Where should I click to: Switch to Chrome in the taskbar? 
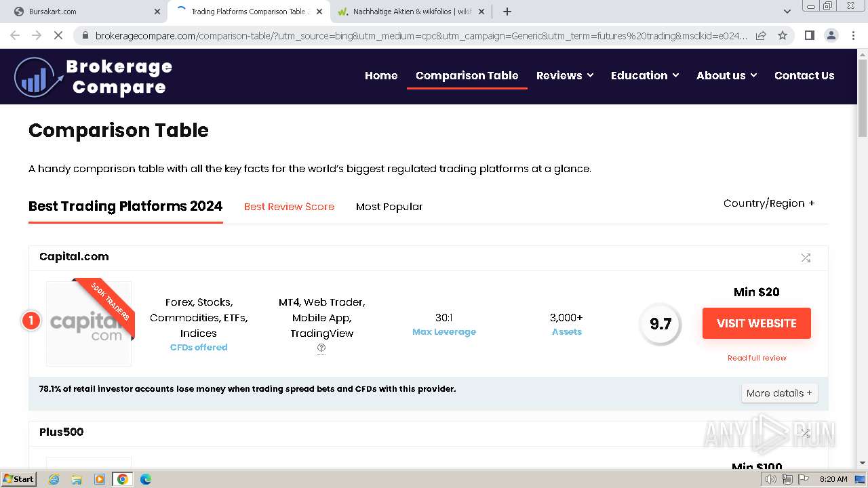click(x=122, y=479)
